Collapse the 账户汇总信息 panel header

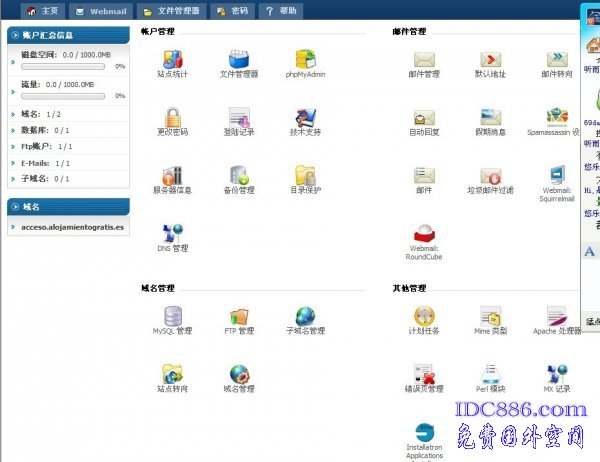[67, 34]
